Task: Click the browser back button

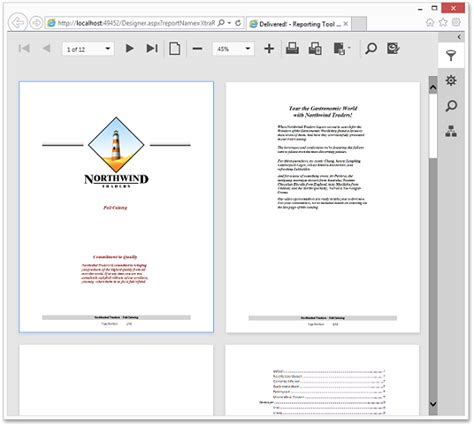Action: coord(17,23)
